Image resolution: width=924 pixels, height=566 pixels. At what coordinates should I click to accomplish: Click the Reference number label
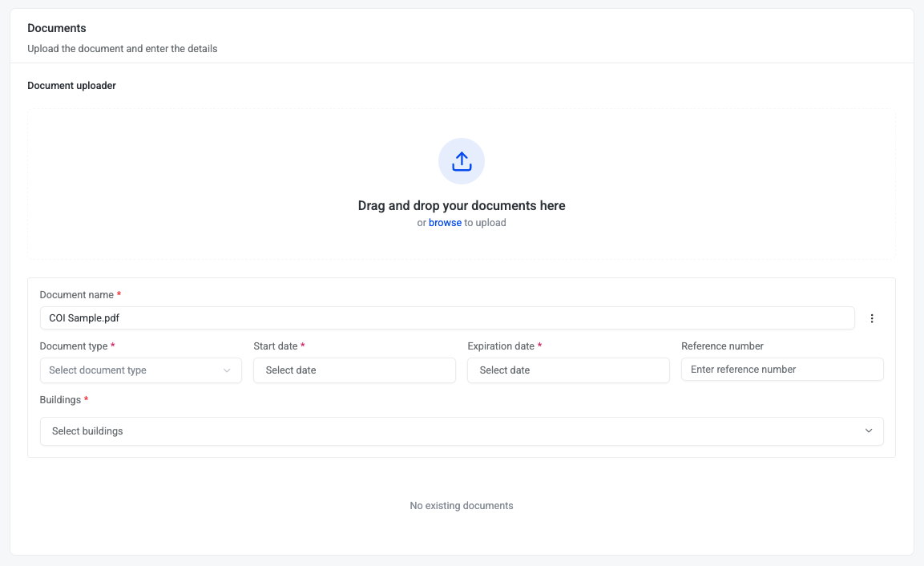coord(722,346)
